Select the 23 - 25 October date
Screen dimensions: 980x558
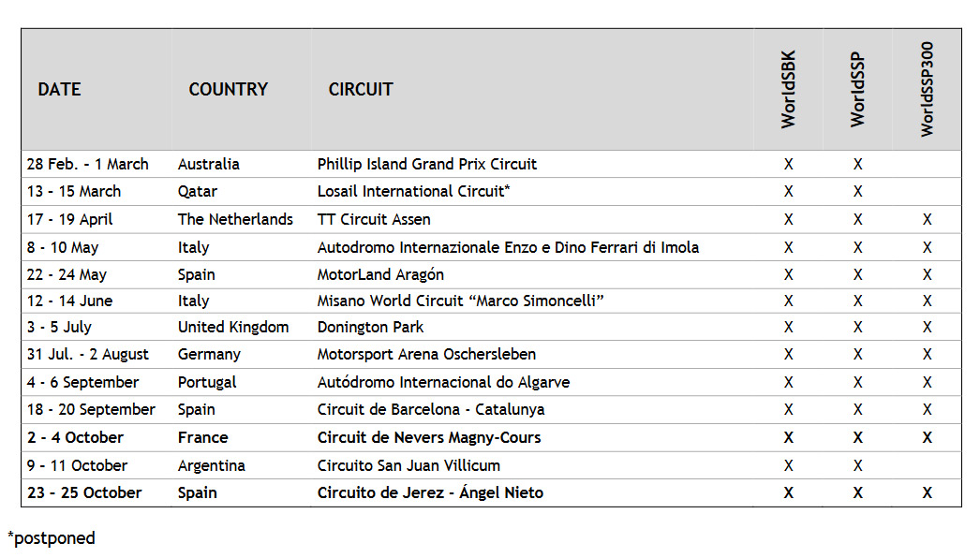(84, 492)
